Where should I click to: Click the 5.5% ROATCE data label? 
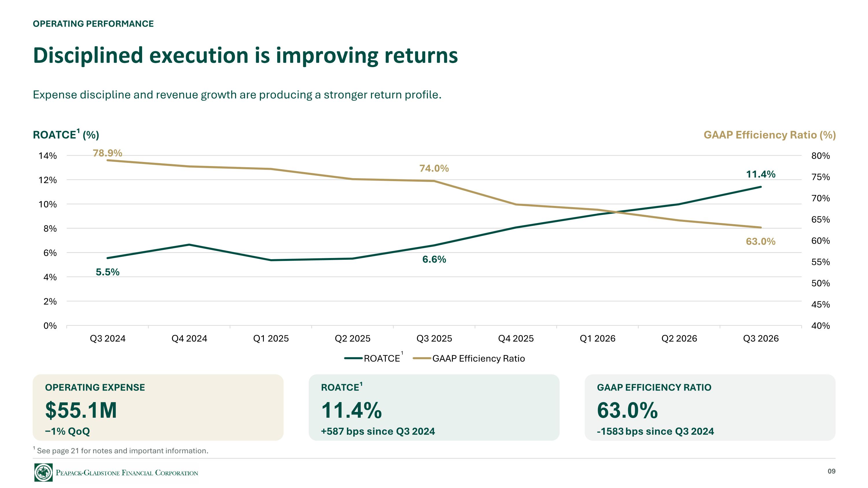tap(108, 272)
